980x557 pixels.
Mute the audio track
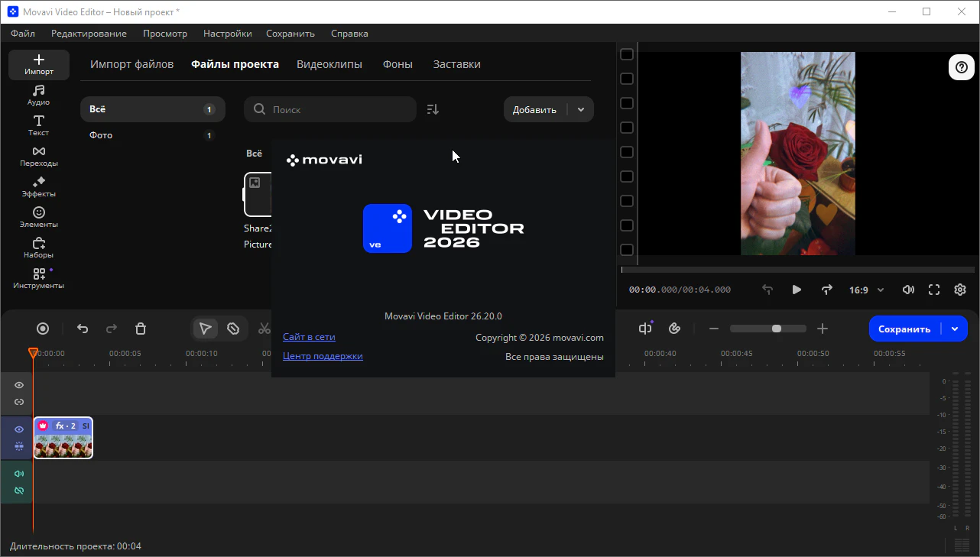pyautogui.click(x=19, y=474)
